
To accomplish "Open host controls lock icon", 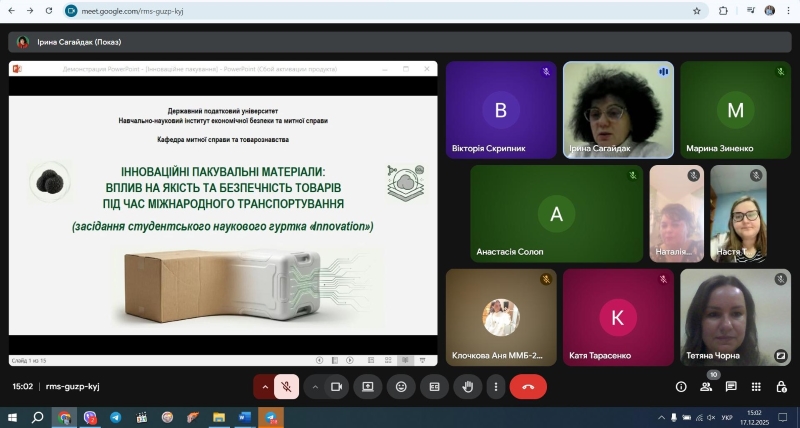I will (781, 387).
